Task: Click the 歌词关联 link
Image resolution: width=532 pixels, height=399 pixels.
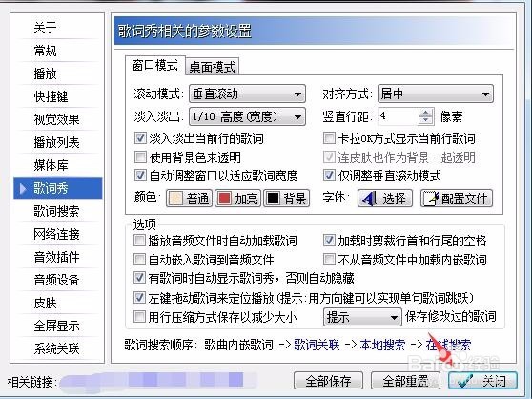Action: point(317,345)
